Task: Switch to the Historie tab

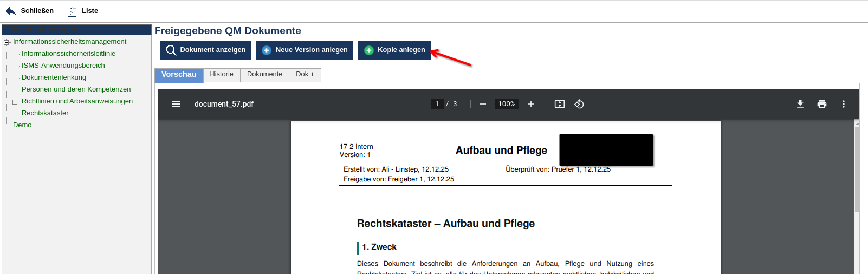Action: (x=222, y=75)
